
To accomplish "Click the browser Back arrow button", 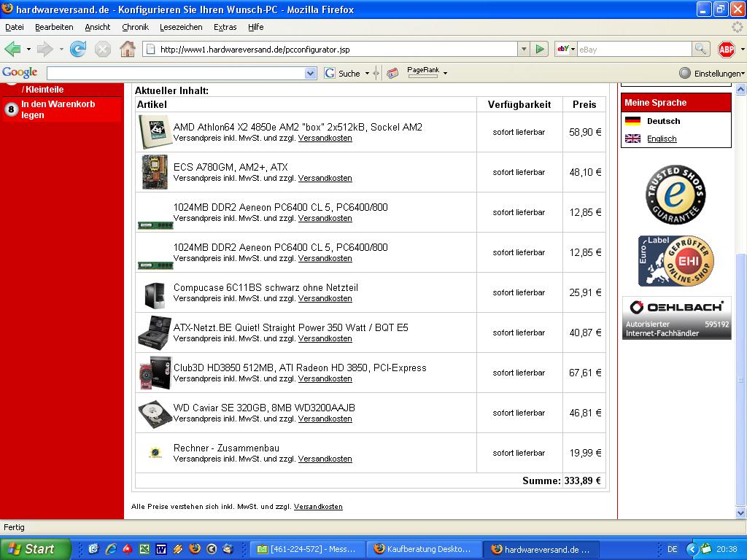I will [13, 49].
